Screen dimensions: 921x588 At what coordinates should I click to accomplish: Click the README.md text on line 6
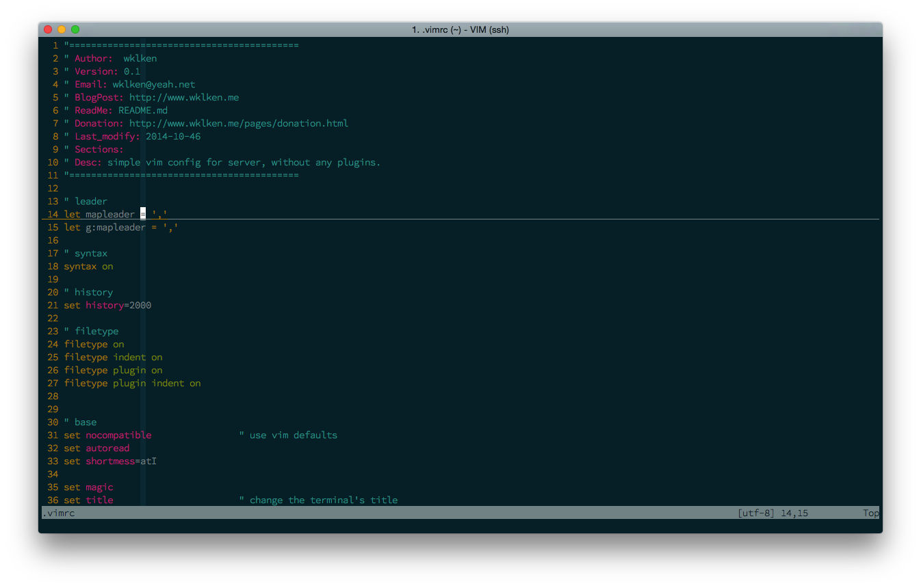tap(143, 110)
